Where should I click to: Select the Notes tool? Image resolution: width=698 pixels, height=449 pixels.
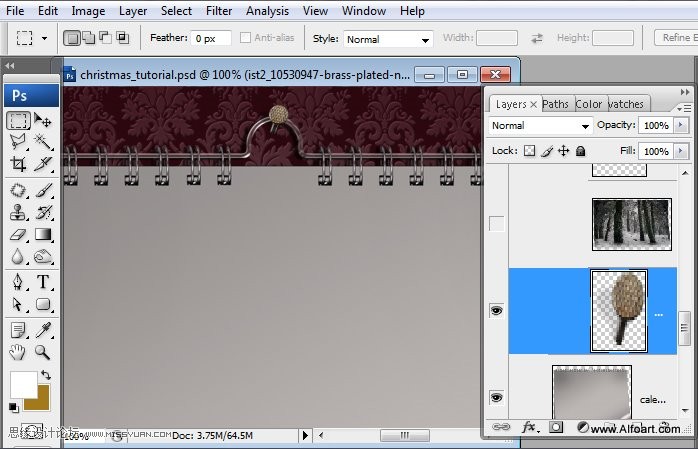18,330
